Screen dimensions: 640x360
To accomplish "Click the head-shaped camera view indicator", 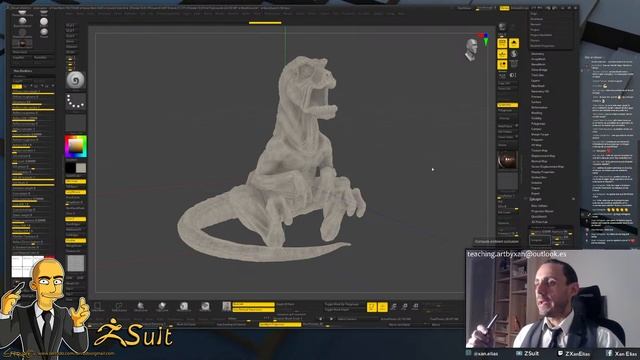I will (x=472, y=50).
